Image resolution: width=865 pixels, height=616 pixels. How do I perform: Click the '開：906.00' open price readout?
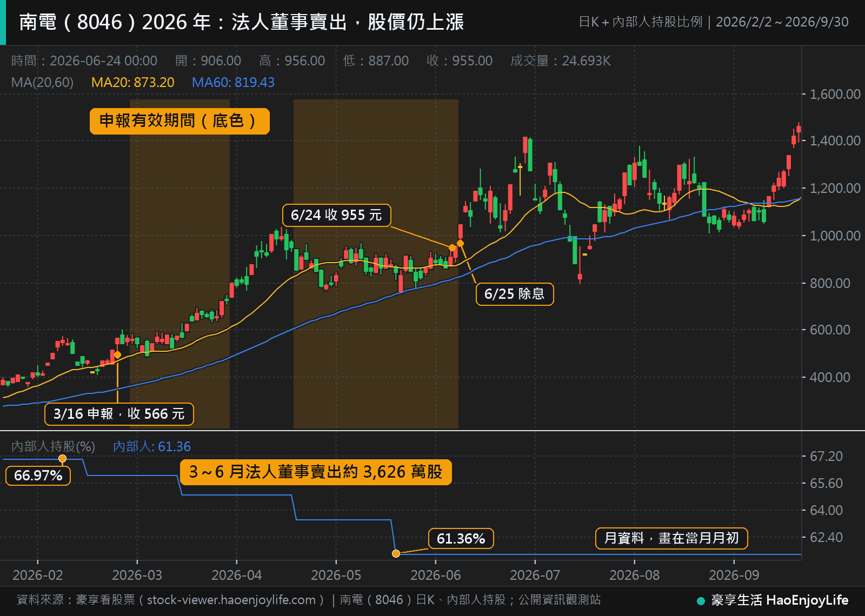point(208,61)
